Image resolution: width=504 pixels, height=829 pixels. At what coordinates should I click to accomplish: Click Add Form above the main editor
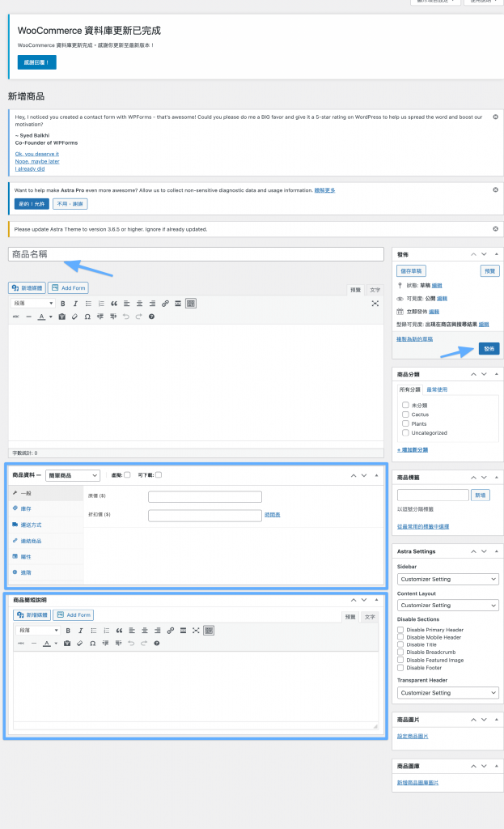tap(68, 288)
